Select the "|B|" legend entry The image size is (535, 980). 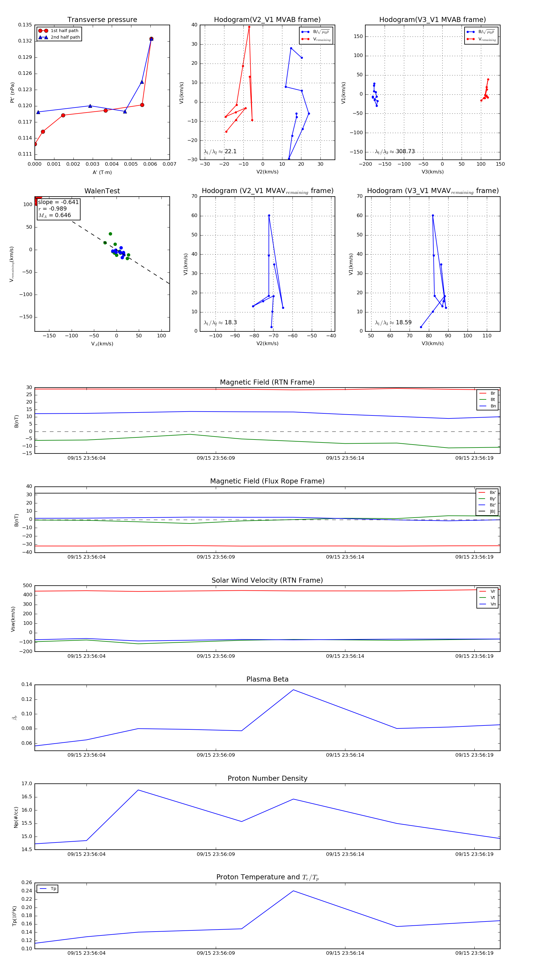pyautogui.click(x=487, y=511)
